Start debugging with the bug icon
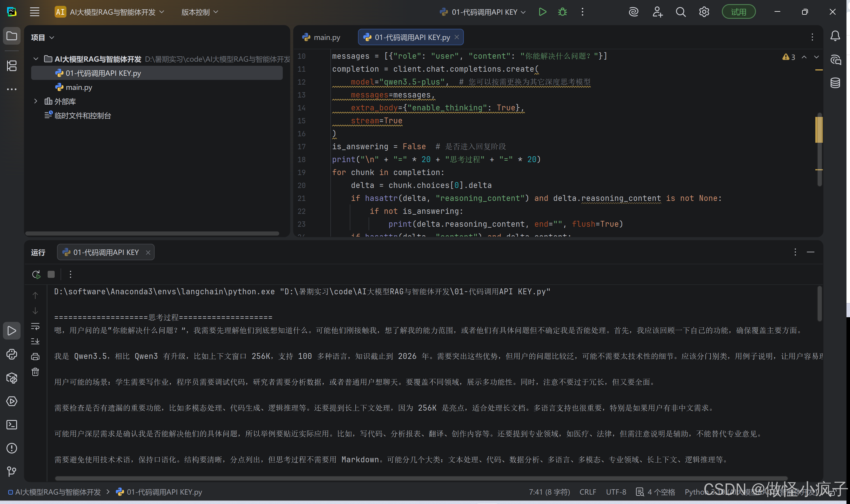The height and width of the screenshot is (504, 850). (x=563, y=12)
